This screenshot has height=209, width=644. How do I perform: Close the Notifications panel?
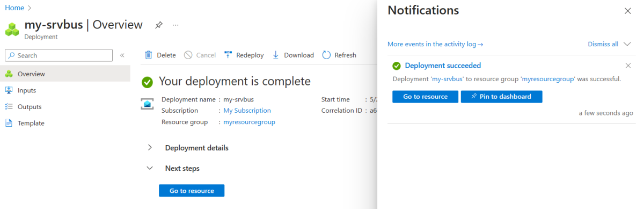pyautogui.click(x=627, y=11)
